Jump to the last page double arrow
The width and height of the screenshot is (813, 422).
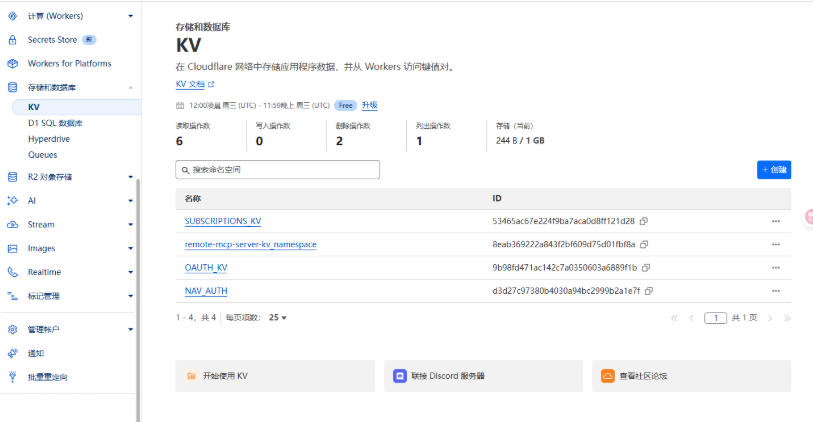click(x=787, y=318)
